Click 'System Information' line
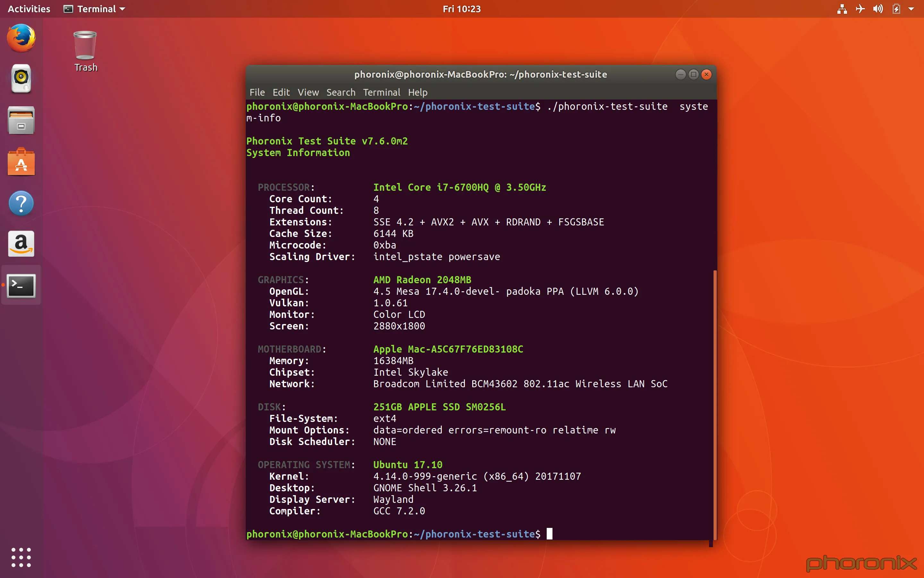The height and width of the screenshot is (578, 924). (298, 153)
